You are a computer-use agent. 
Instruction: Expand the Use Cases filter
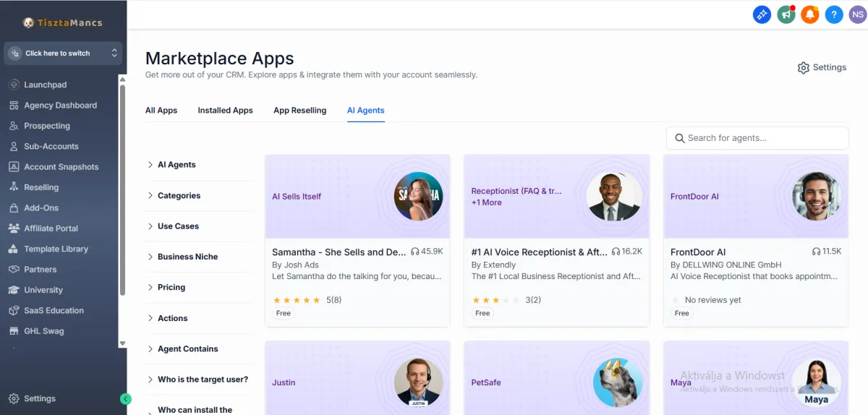point(199,226)
